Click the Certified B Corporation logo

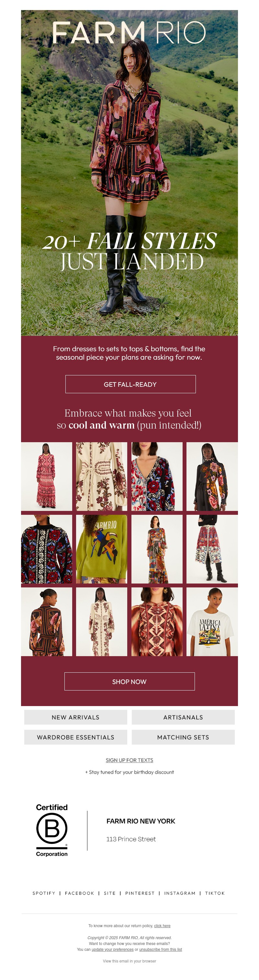tap(52, 830)
